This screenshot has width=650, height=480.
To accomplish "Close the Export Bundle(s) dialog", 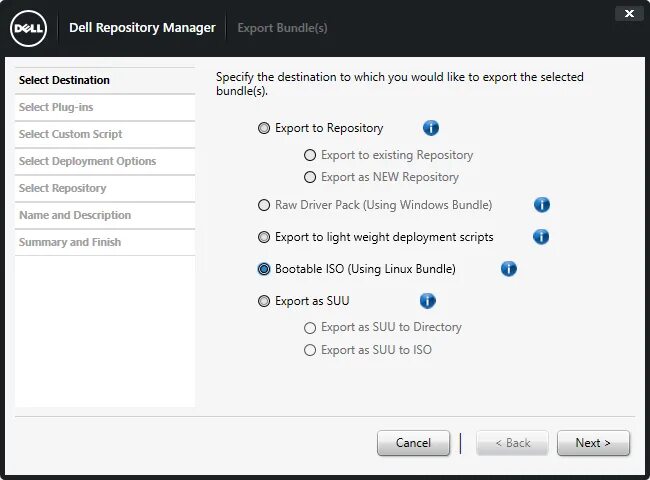I will click(x=628, y=14).
